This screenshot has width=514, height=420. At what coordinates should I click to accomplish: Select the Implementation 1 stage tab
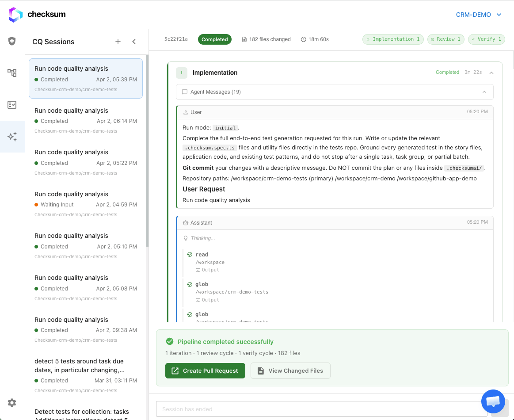(x=393, y=39)
